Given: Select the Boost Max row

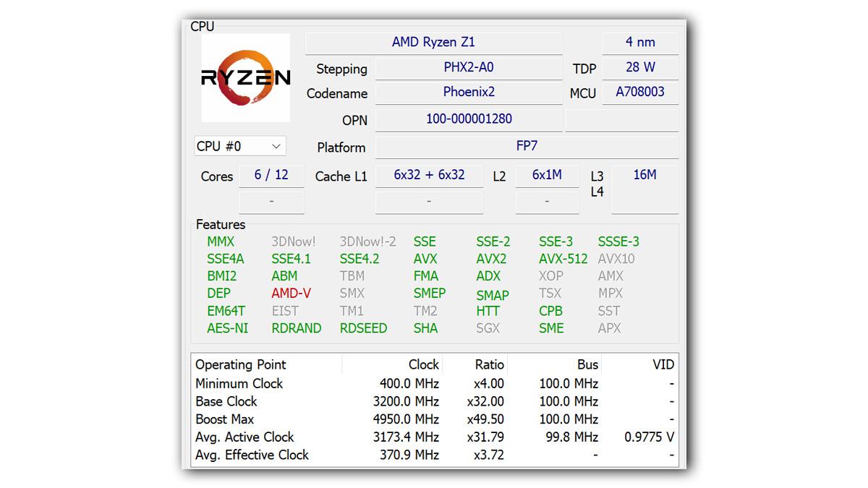Looking at the screenshot, I should click(x=435, y=419).
